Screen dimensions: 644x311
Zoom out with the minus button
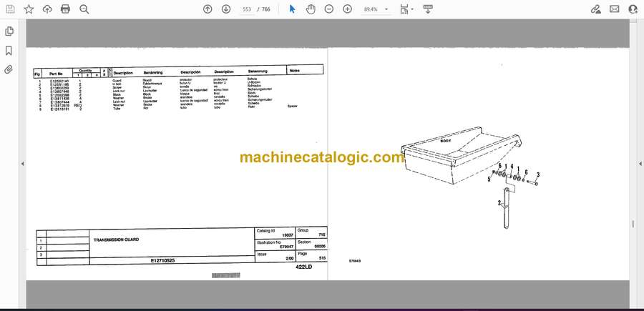coord(329,9)
